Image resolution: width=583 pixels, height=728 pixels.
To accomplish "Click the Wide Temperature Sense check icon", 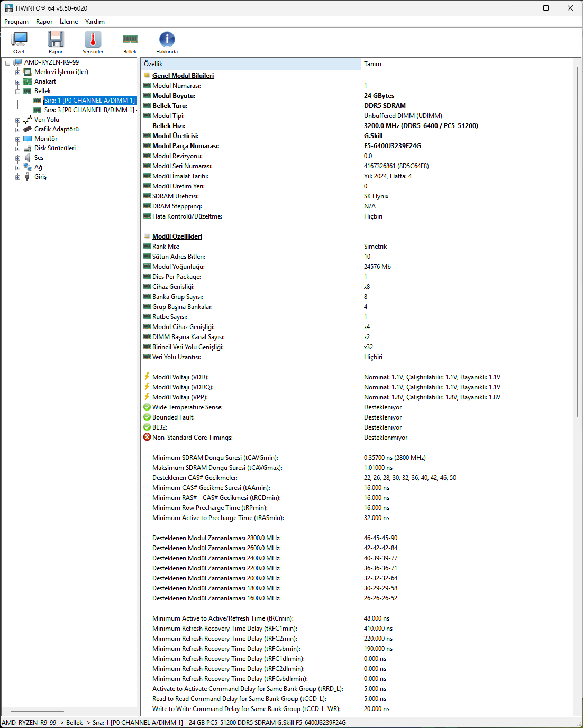I will point(147,407).
